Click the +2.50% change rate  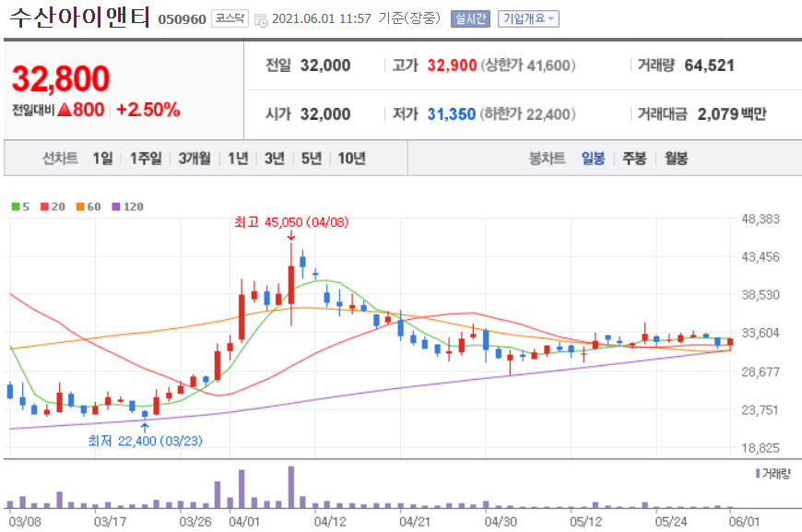148,110
